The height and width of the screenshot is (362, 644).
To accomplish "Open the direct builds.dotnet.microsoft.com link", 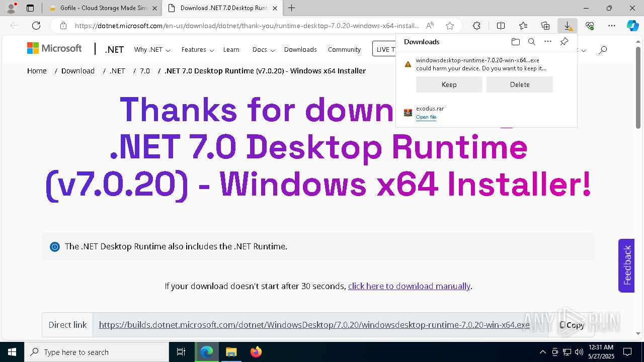I will (x=314, y=325).
